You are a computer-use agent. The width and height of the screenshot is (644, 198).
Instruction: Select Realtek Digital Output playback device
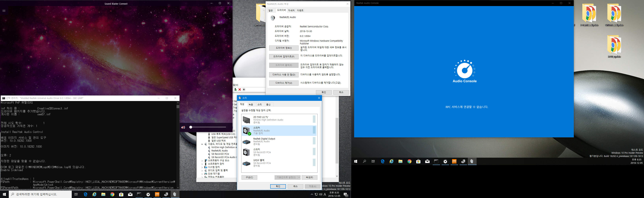tap(279, 141)
